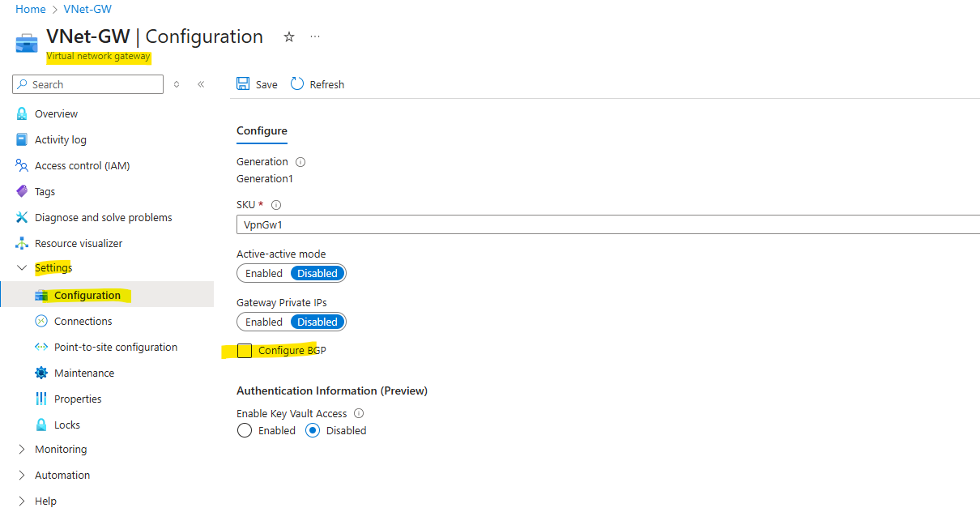
Task: Click the Diagnose and solve problems wrench icon
Action: pos(22,217)
